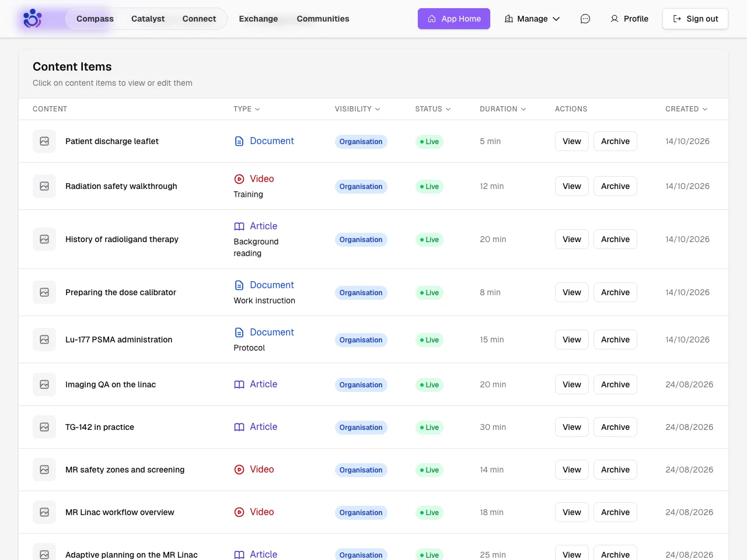Click the app logo icon
Viewport: 747px width, 560px height.
pos(32,19)
